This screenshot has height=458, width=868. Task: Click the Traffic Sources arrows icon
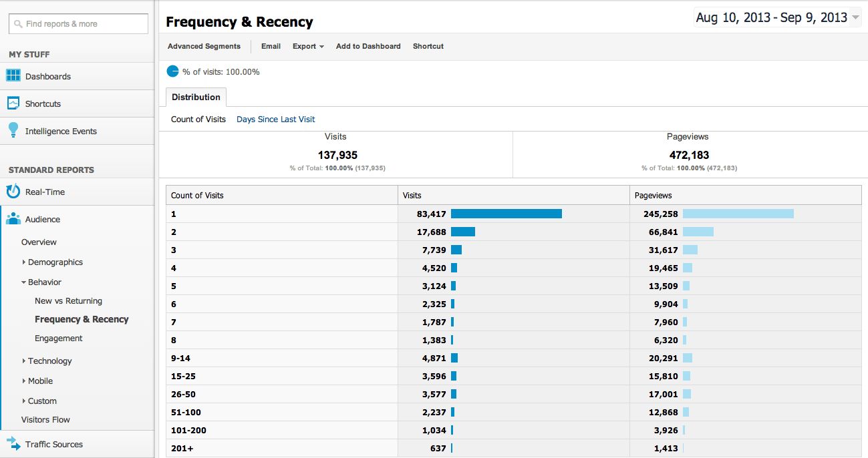point(13,444)
